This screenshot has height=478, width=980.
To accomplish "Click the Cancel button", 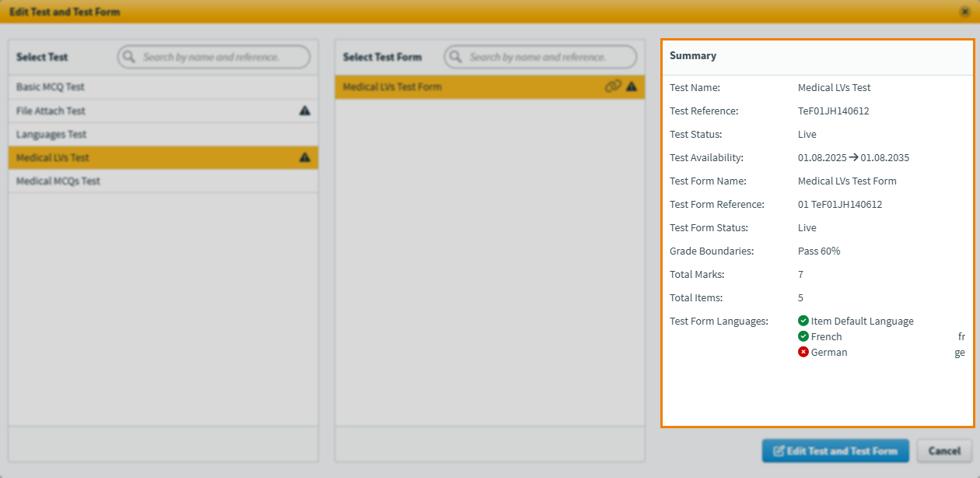I will (x=944, y=451).
